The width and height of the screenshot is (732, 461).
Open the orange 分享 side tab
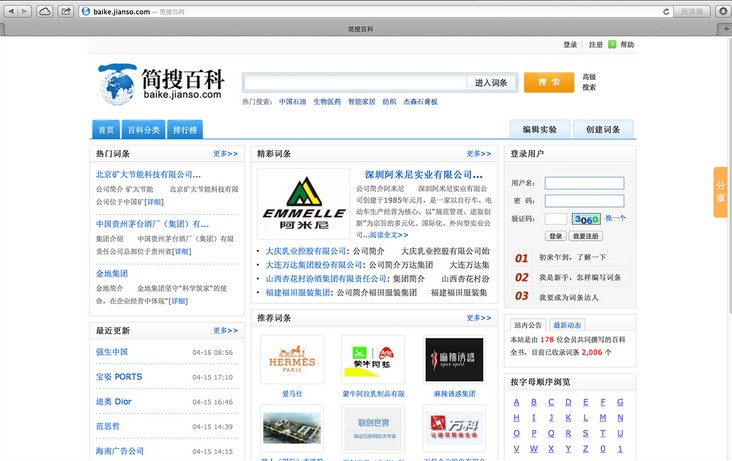pyautogui.click(x=720, y=192)
